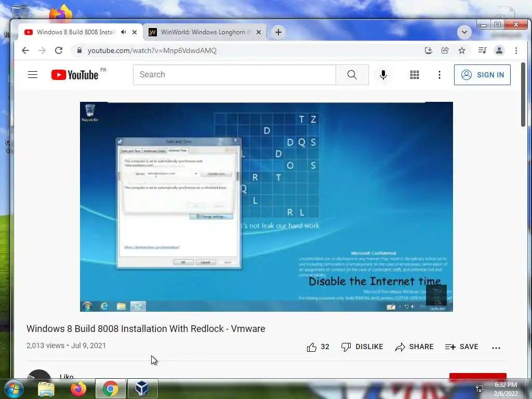The image size is (532, 399).
Task: Open YouTube hamburger guide menu
Action: click(x=33, y=75)
